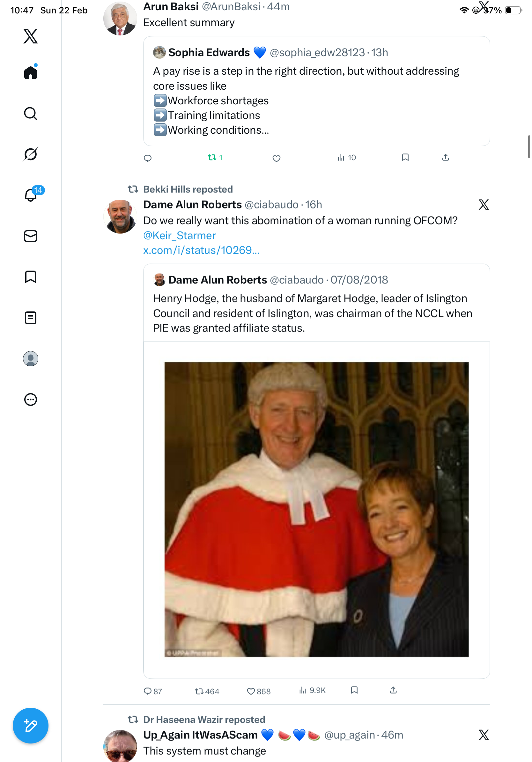Compose a new post with blue button
Viewport: 532px width, 762px height.
(x=31, y=726)
